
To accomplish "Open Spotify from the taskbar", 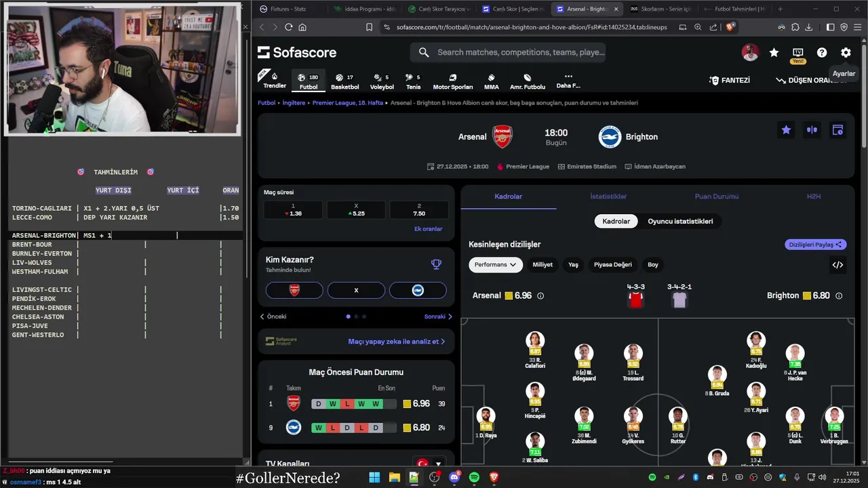I will tap(474, 478).
